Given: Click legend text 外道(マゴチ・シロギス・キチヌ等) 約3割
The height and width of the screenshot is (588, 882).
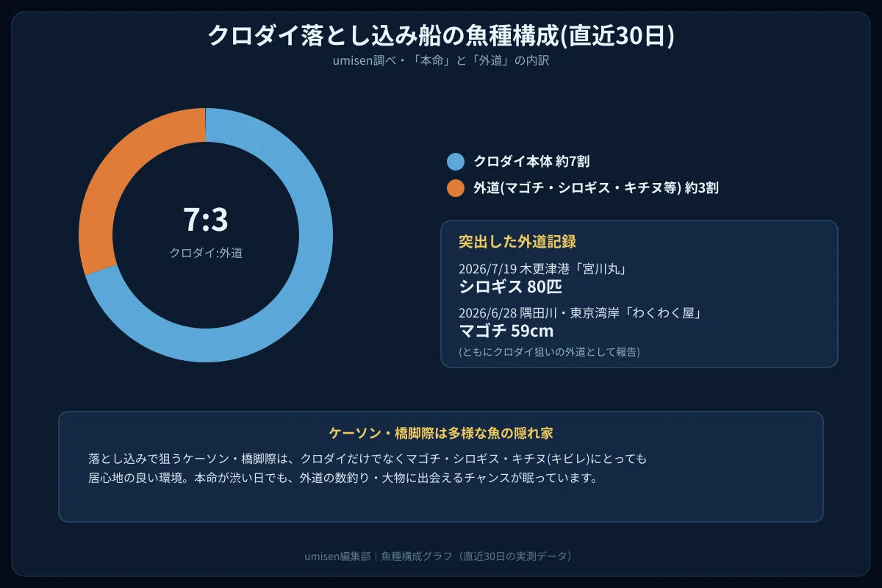Looking at the screenshot, I should [x=596, y=188].
